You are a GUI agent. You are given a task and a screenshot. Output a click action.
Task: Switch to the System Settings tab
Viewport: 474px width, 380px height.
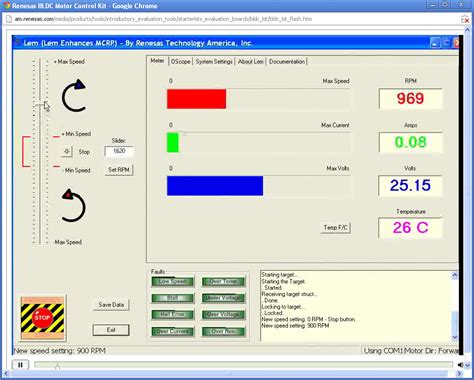tap(214, 62)
